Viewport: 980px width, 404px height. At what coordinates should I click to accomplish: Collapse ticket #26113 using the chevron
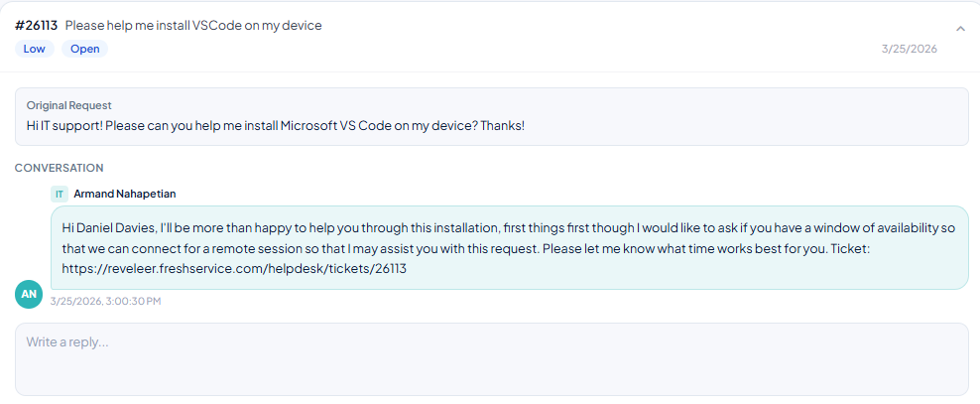[960, 28]
